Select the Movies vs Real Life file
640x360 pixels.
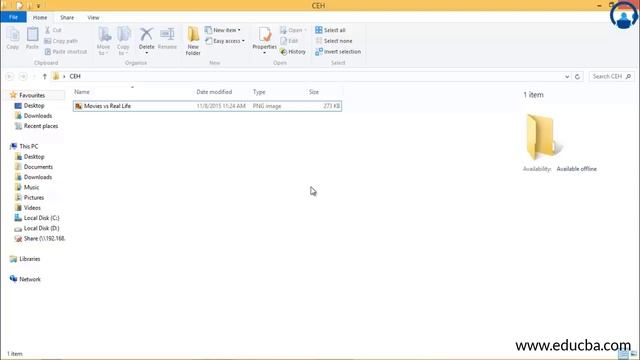coord(207,106)
